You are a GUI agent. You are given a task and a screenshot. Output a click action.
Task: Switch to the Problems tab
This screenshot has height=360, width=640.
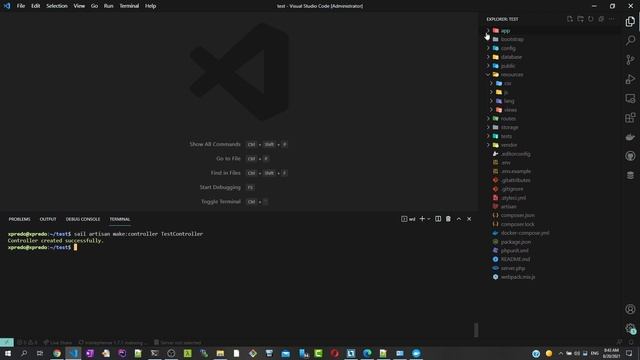[20, 219]
